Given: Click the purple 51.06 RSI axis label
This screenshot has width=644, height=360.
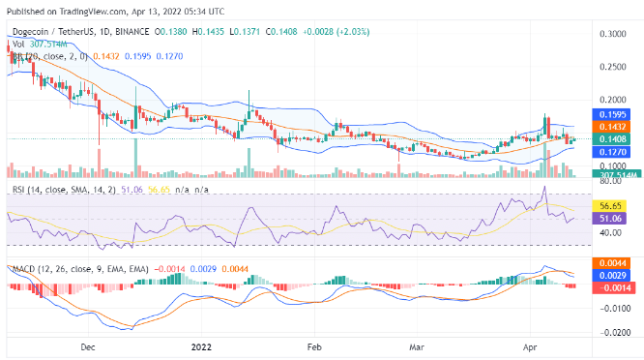Looking at the screenshot, I should [x=609, y=218].
